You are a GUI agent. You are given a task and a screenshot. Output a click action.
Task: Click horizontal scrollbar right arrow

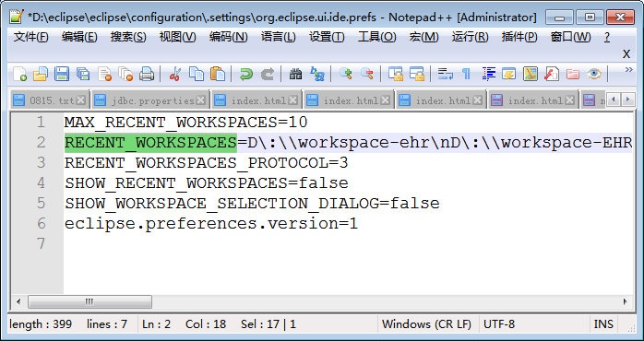point(626,302)
